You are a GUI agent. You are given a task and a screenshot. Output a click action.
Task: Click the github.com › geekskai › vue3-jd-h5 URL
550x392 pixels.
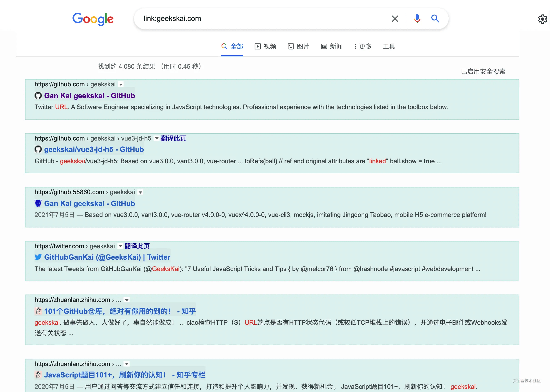pos(93,138)
